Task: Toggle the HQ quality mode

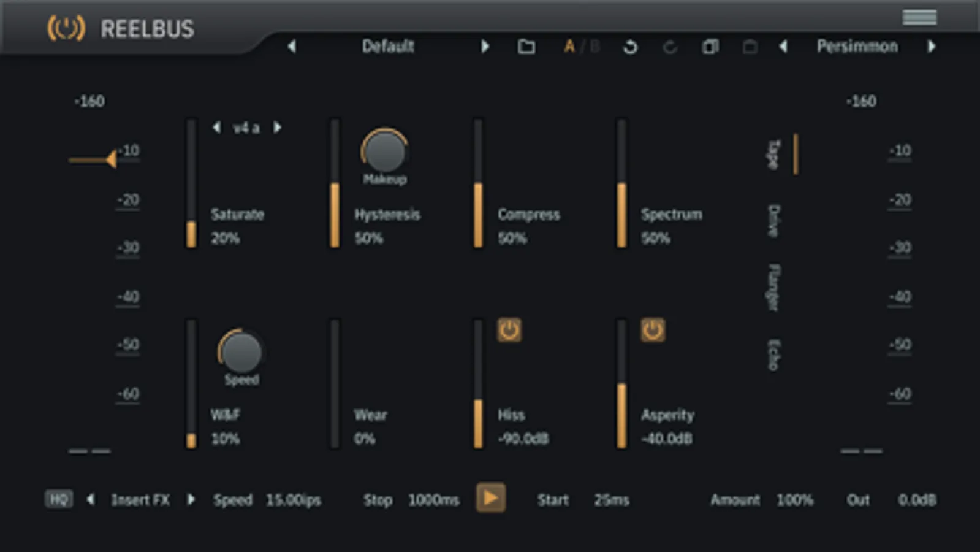Action: tap(59, 499)
